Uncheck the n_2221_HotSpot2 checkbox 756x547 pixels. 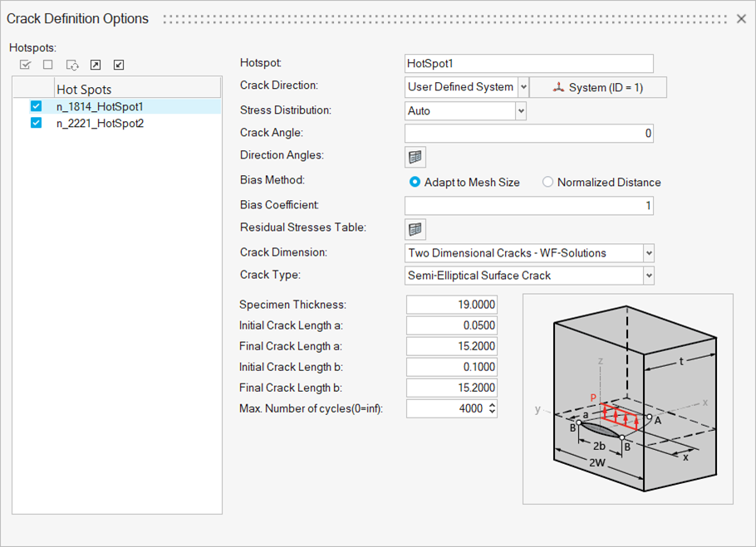[36, 123]
